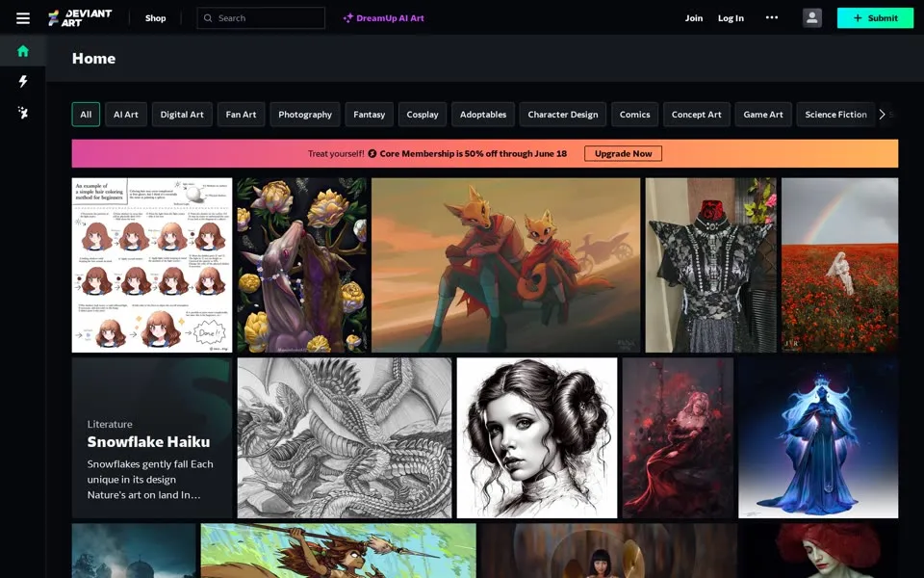The height and width of the screenshot is (578, 924).
Task: Open the hamburger navigation menu
Action: click(x=23, y=18)
